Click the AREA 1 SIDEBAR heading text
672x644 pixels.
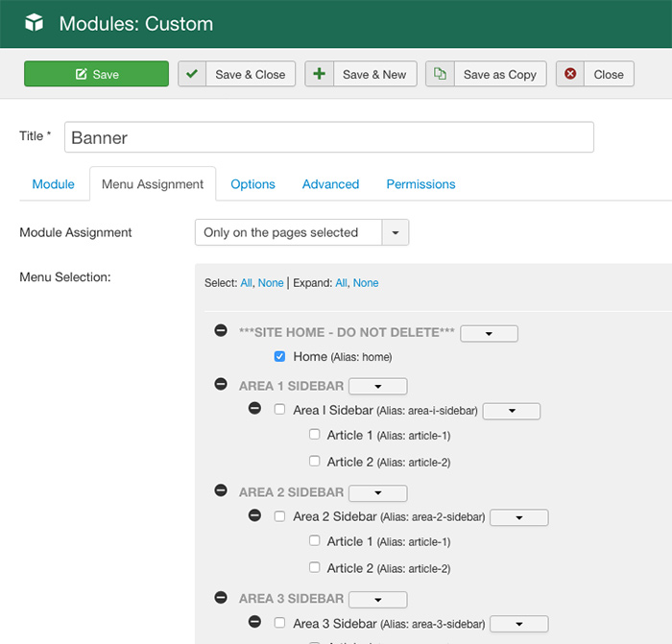[292, 386]
